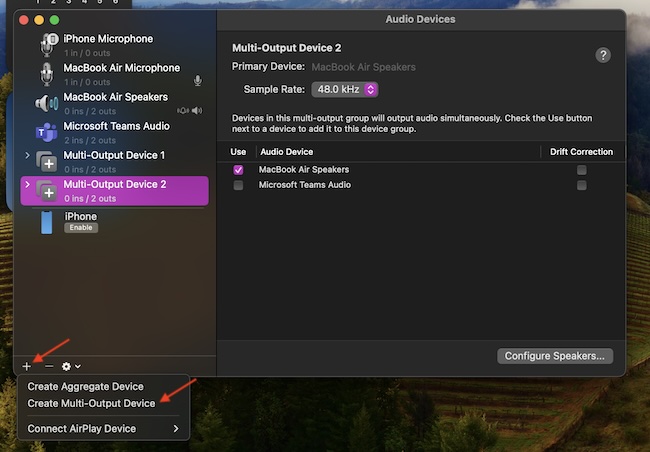Click the MacBook Air Speakers table row name
This screenshot has width=650, height=452.
point(304,170)
